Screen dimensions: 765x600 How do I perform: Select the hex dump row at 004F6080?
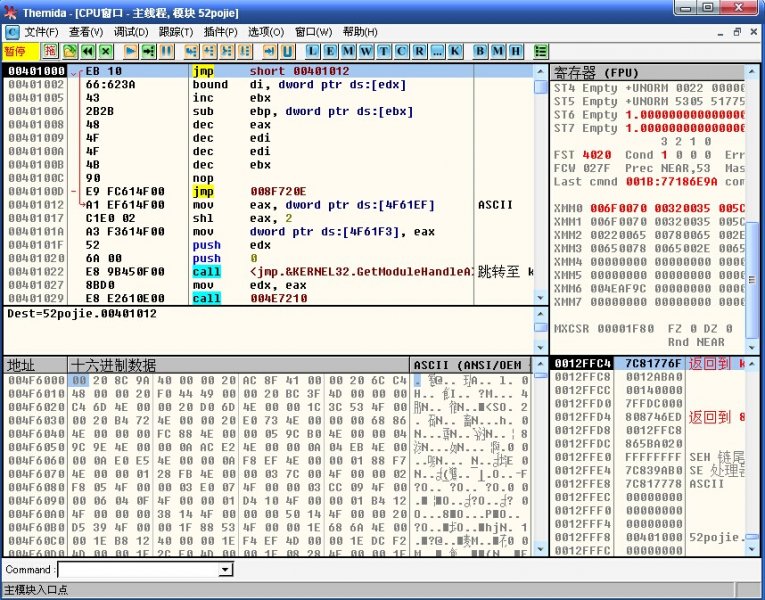point(268,487)
